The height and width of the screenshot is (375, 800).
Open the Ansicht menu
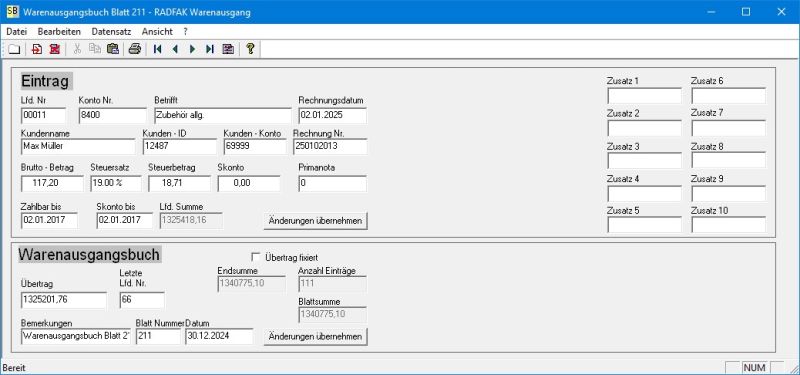tap(157, 32)
